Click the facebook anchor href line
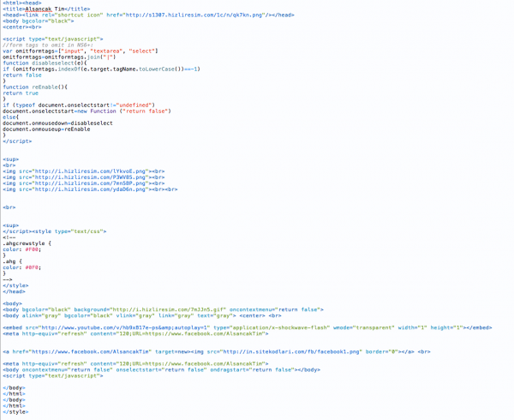The image size is (514, 420). pyautogui.click(x=217, y=351)
